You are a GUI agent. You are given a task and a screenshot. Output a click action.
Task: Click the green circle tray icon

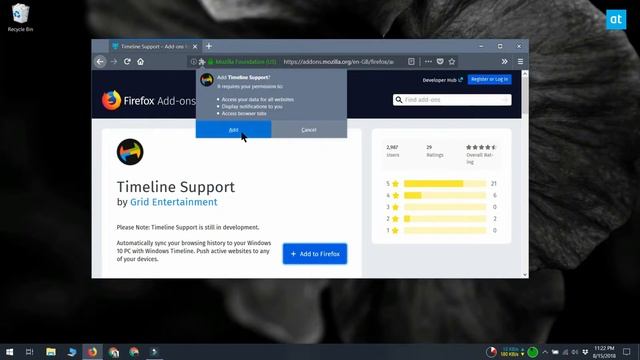533,352
